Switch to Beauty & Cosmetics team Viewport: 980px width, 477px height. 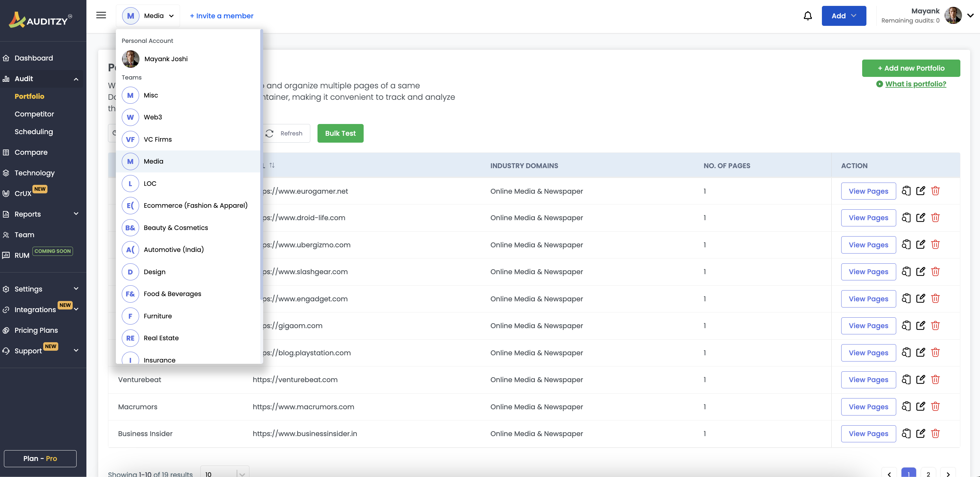pos(188,227)
